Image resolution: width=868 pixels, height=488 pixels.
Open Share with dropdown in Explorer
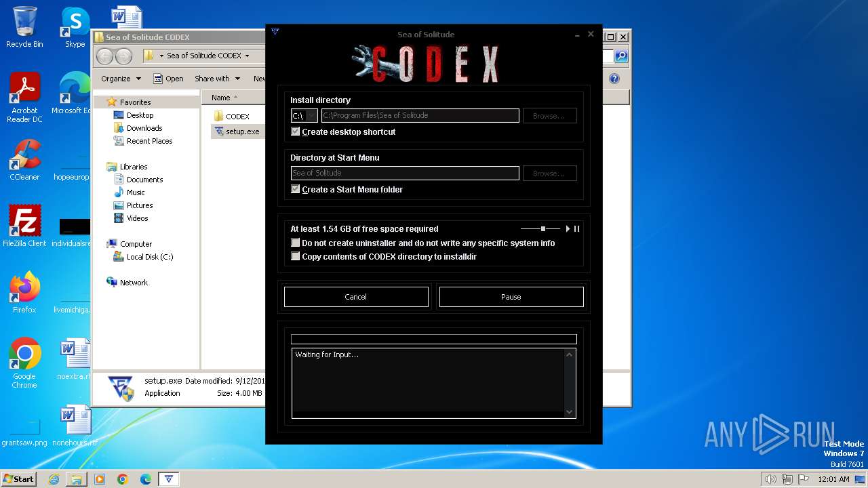(218, 79)
